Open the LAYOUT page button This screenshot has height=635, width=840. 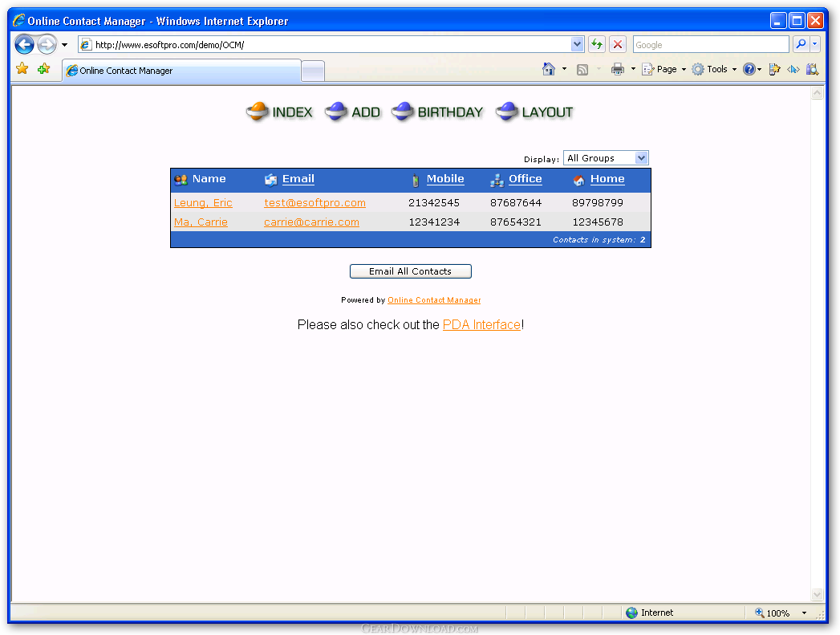[534, 112]
